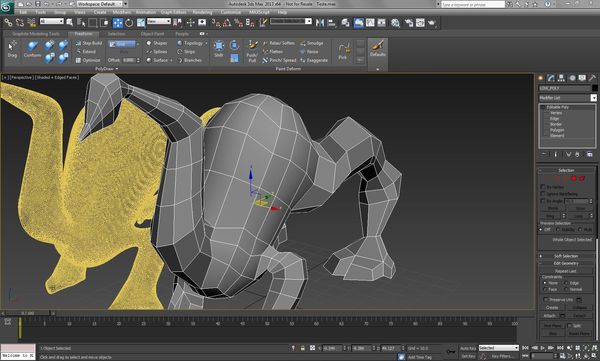Open the Help menu
The height and width of the screenshot is (361, 600).
coord(282,12)
